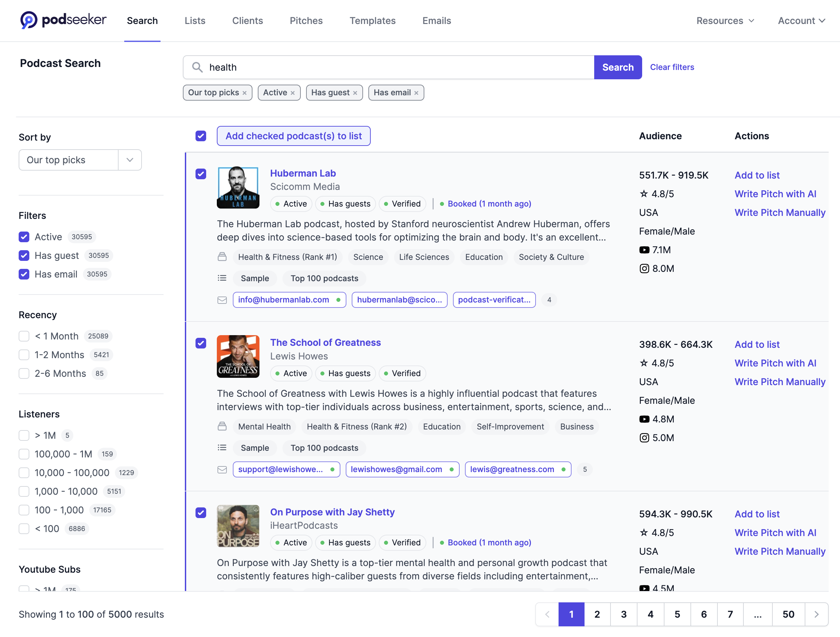Viewport: 840px width, 637px height.
Task: Click Huberman Lab categories icon
Action: (222, 257)
